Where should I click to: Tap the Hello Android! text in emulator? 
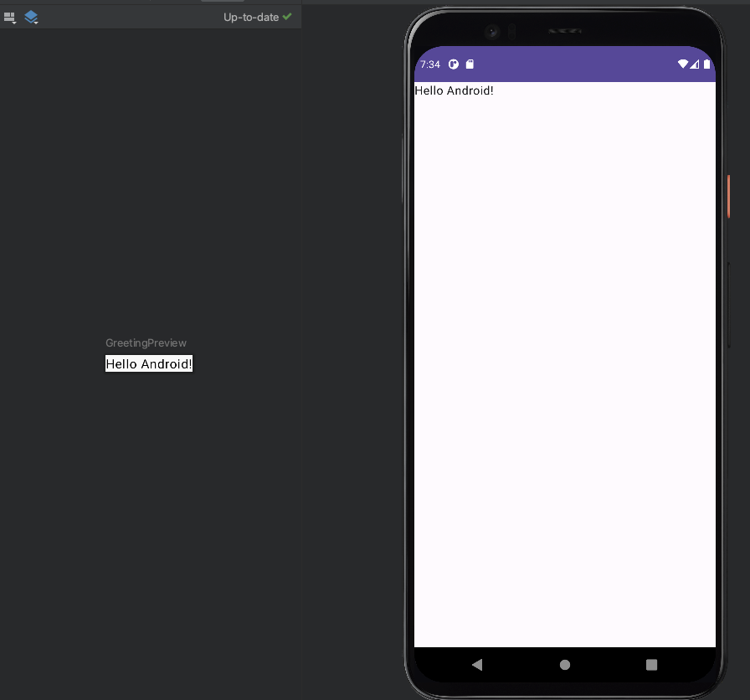(x=454, y=90)
